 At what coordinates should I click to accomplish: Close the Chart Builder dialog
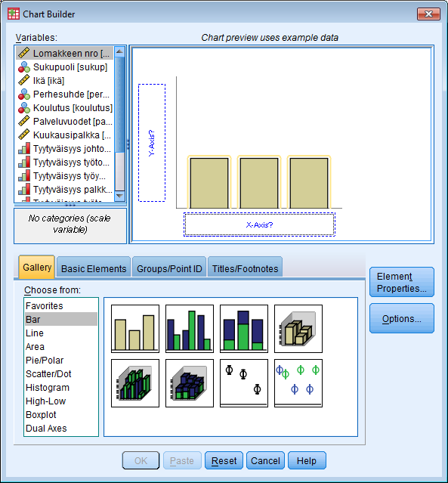428,14
